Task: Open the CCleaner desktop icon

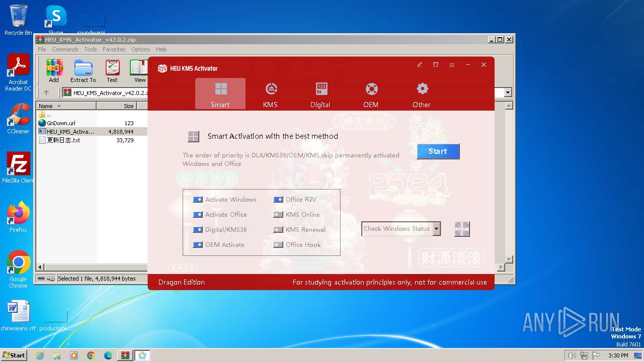Action: click(18, 119)
